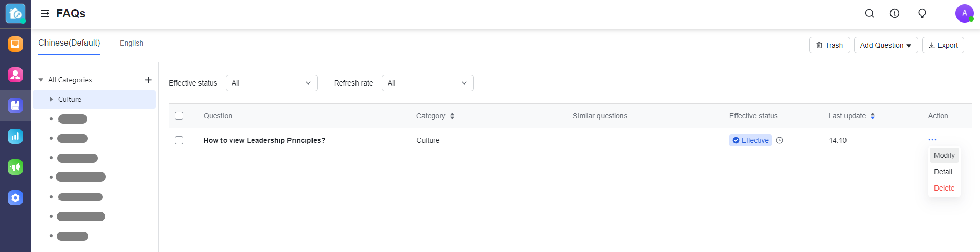The width and height of the screenshot is (980, 252).
Task: Open the green megaphone sidebar icon
Action: 15,167
